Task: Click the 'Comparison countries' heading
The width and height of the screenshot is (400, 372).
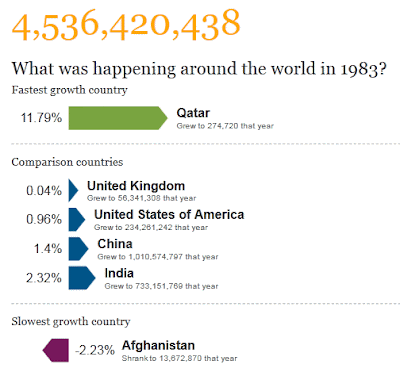Action: click(x=67, y=162)
